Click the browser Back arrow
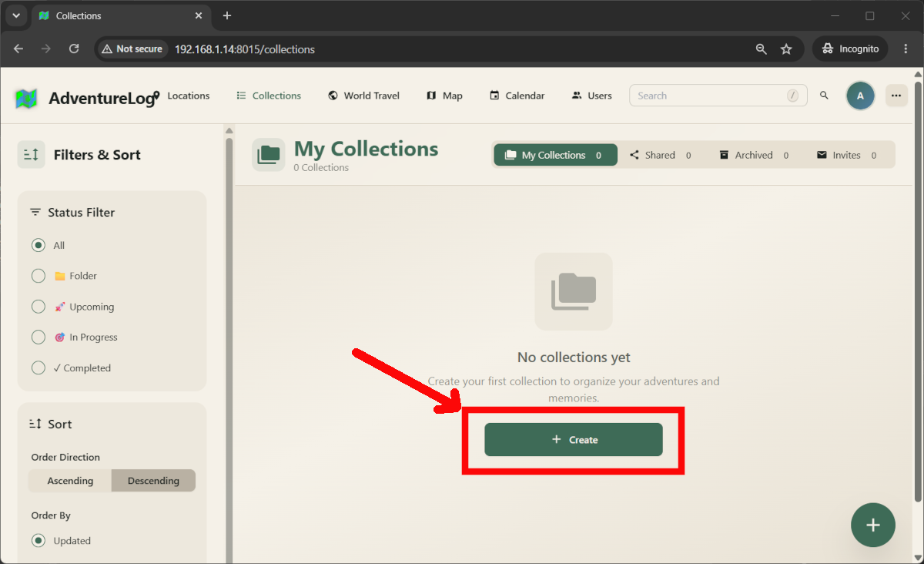Image resolution: width=924 pixels, height=564 pixels. [18, 49]
